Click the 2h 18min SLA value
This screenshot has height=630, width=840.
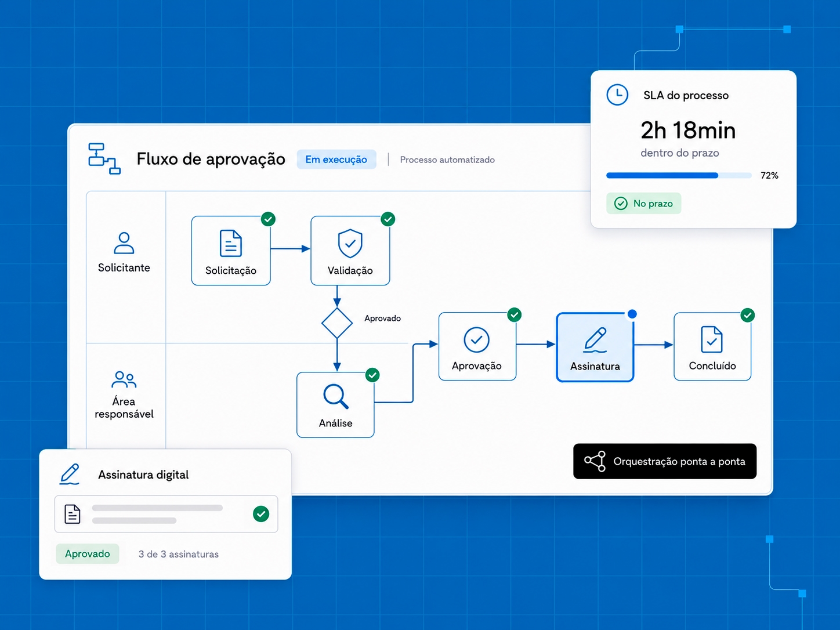pyautogui.click(x=688, y=131)
